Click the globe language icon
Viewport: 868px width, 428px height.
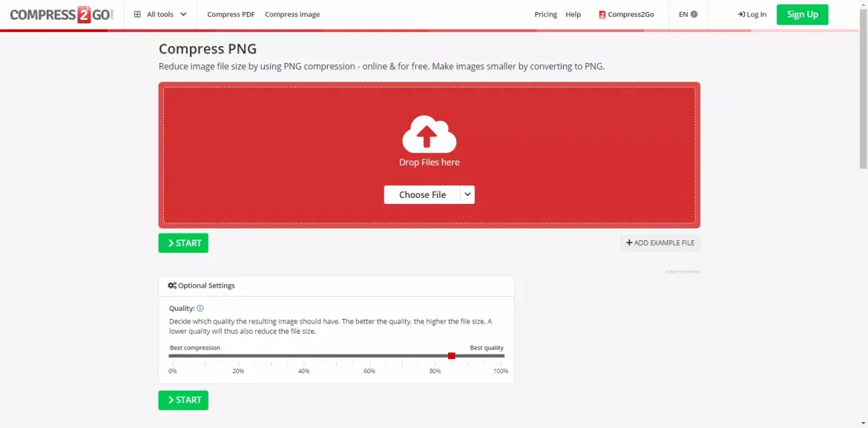click(694, 15)
